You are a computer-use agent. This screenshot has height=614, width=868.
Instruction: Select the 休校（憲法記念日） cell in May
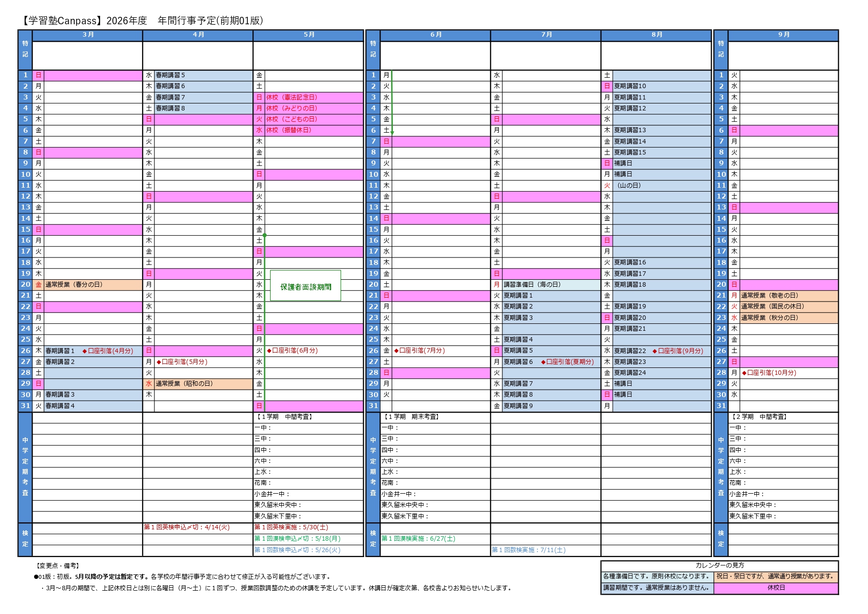point(291,98)
